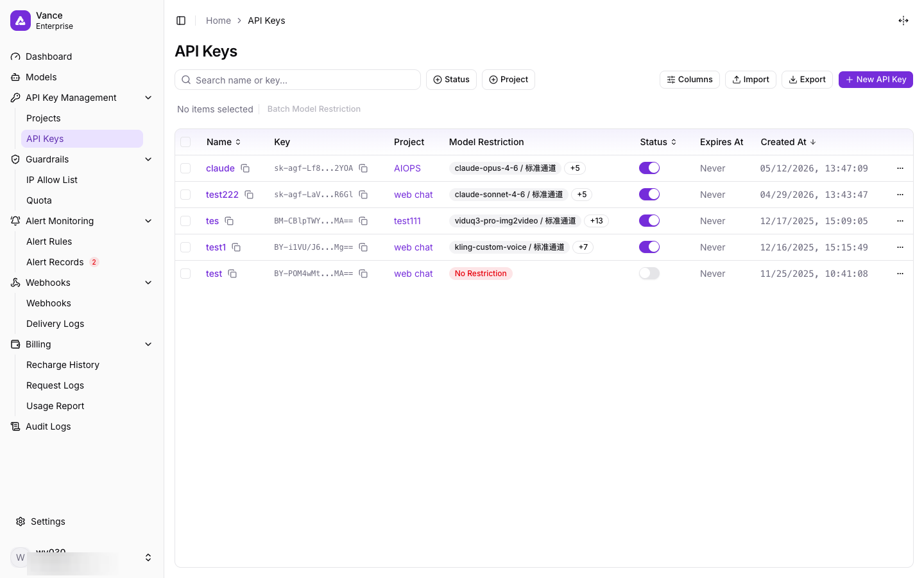Sort table by Name column

click(223, 142)
